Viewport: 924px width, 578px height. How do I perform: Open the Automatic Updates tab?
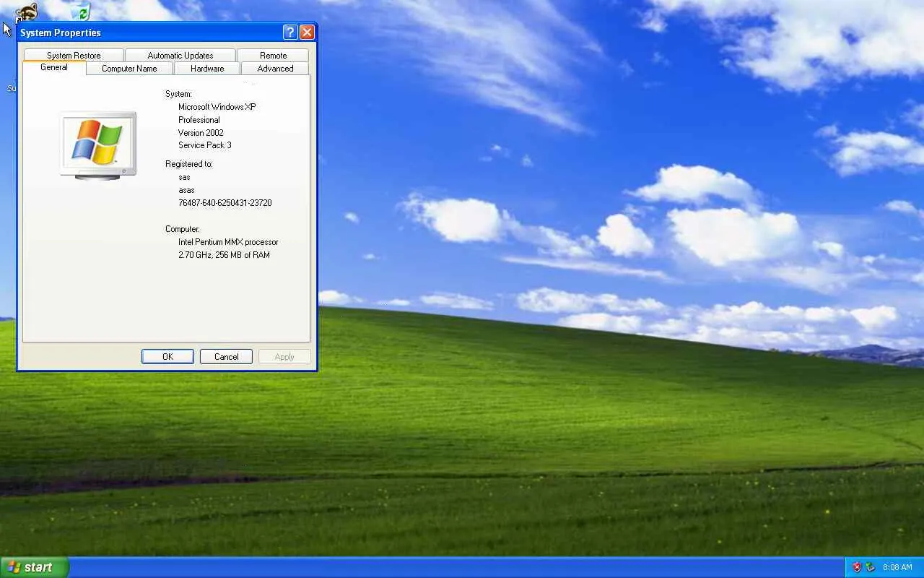[180, 56]
